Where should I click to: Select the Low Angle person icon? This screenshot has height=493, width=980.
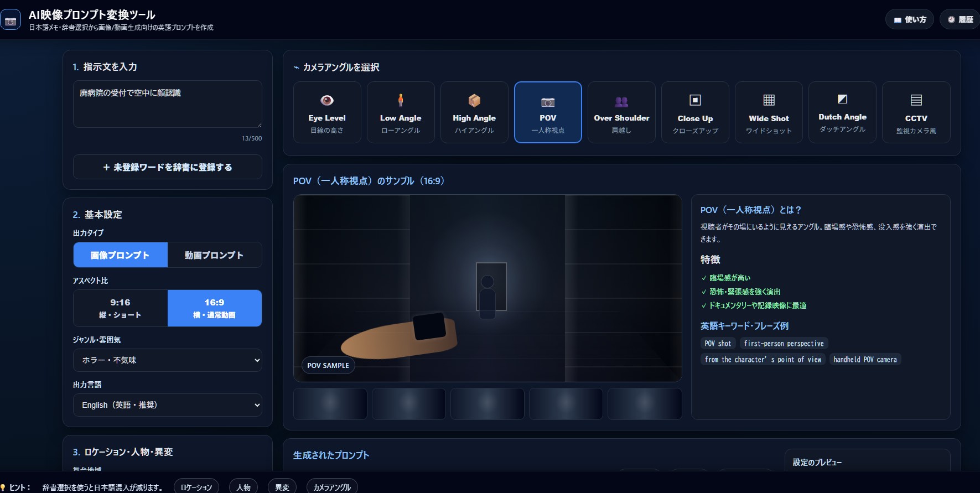(401, 100)
